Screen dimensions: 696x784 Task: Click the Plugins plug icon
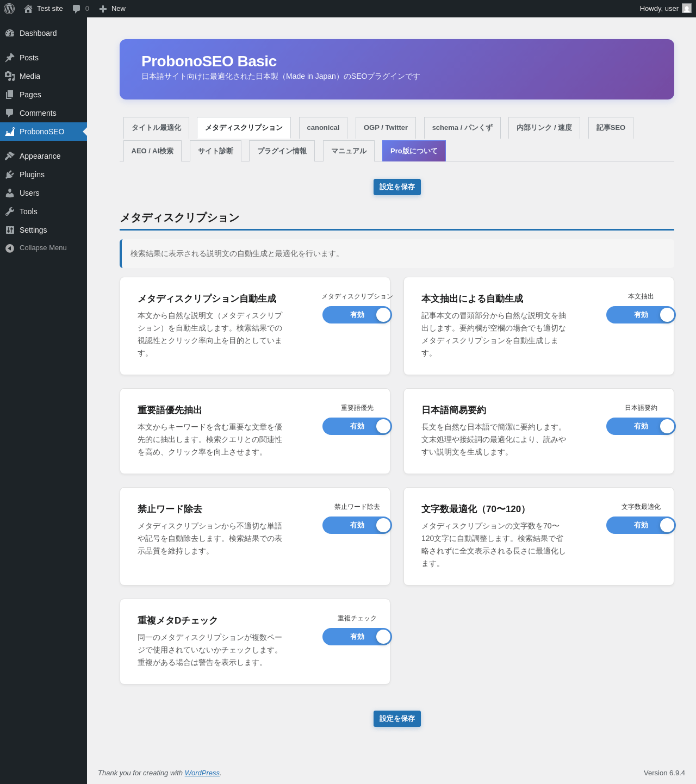(x=10, y=175)
